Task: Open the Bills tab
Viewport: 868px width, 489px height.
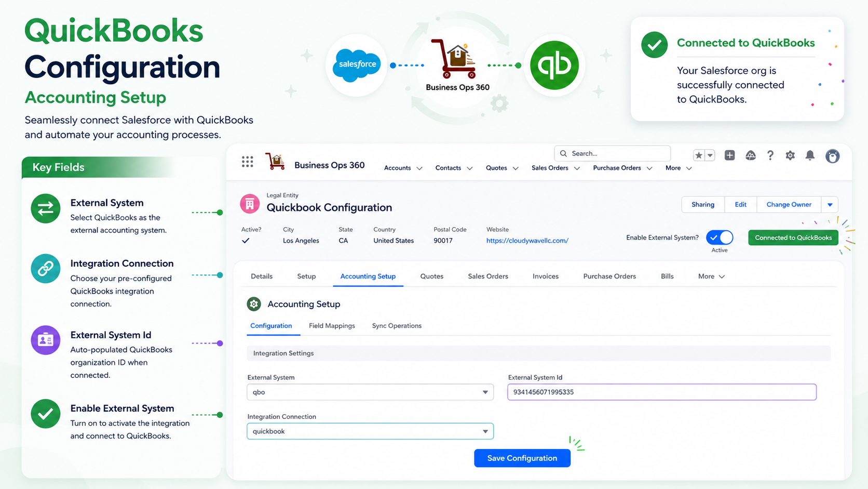Action: pyautogui.click(x=667, y=276)
